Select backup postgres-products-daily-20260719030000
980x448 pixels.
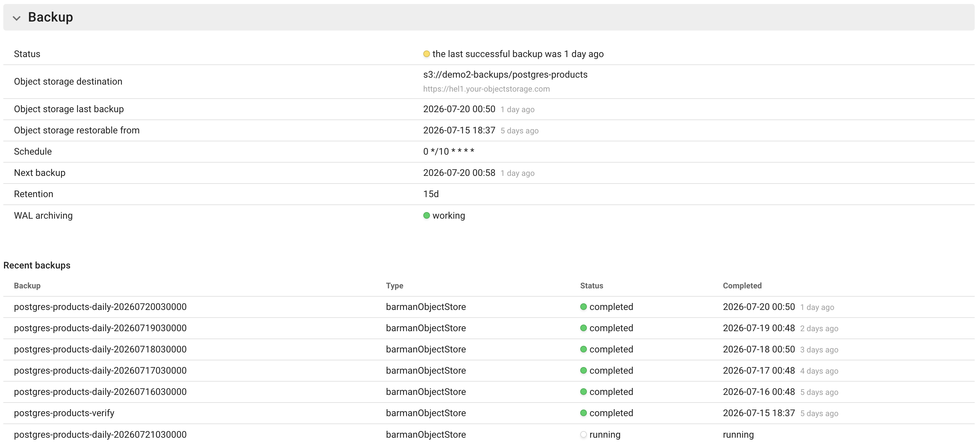100,328
